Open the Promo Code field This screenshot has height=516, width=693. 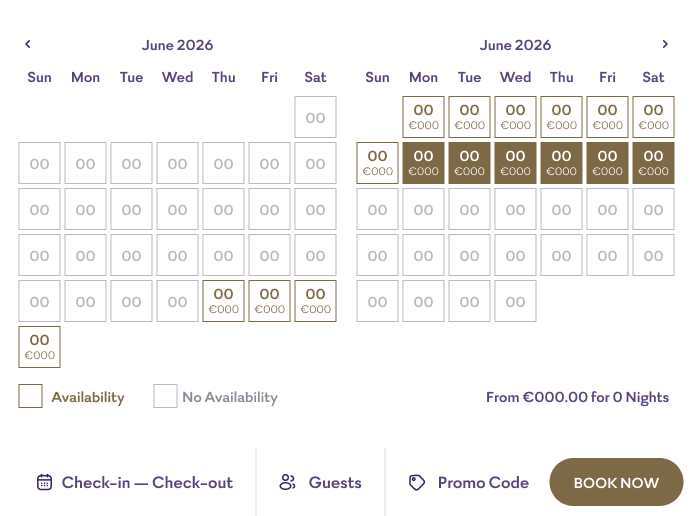(468, 482)
